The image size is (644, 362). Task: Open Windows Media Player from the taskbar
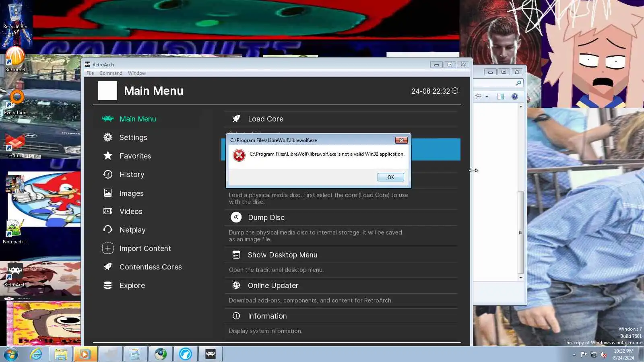(85, 354)
